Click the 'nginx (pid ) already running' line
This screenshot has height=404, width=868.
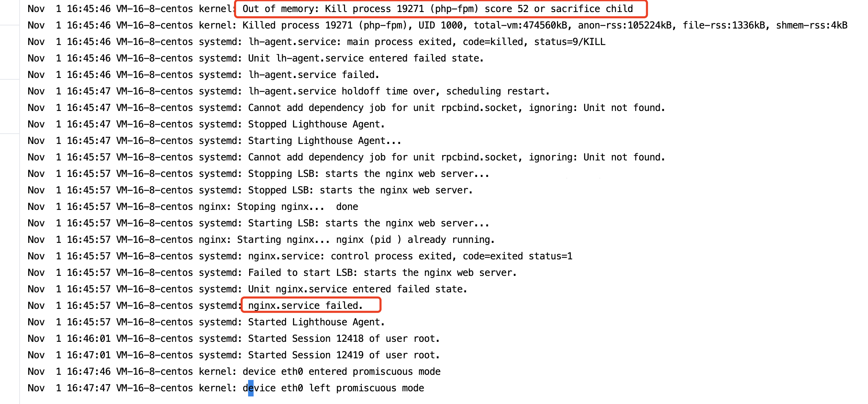coord(261,239)
